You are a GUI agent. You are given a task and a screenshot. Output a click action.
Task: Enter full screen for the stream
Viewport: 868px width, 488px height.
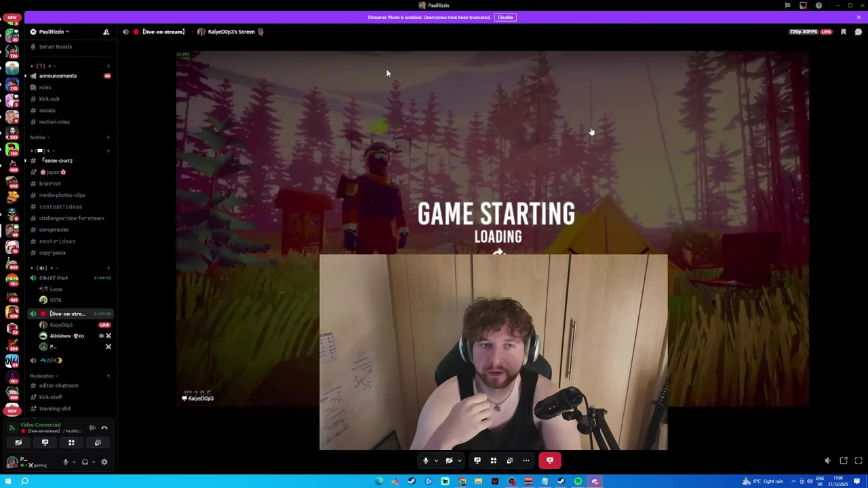point(859,461)
